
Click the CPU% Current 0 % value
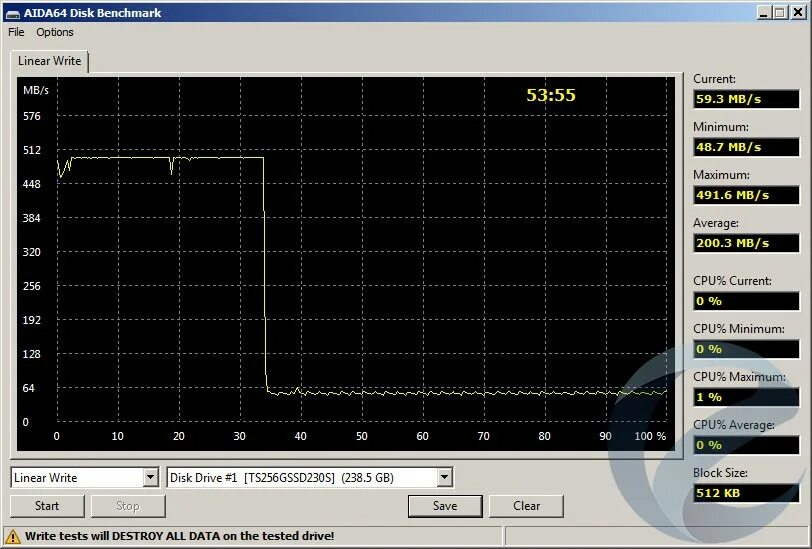pyautogui.click(x=746, y=301)
